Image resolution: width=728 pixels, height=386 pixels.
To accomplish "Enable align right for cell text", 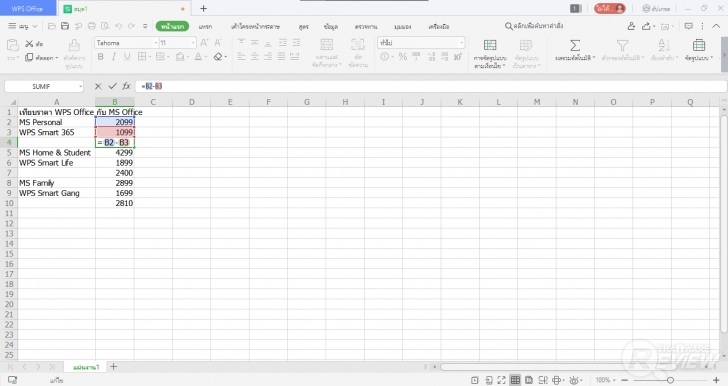I will pyautogui.click(x=268, y=57).
